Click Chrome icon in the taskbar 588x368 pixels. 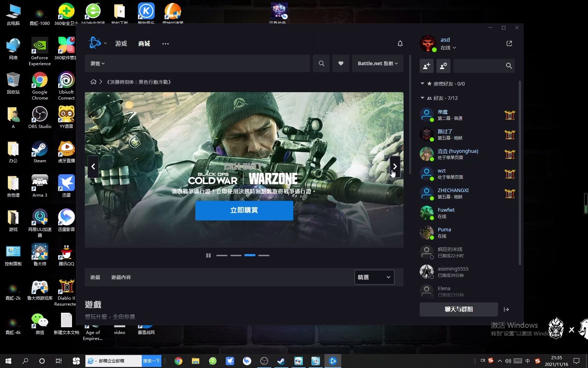178,361
